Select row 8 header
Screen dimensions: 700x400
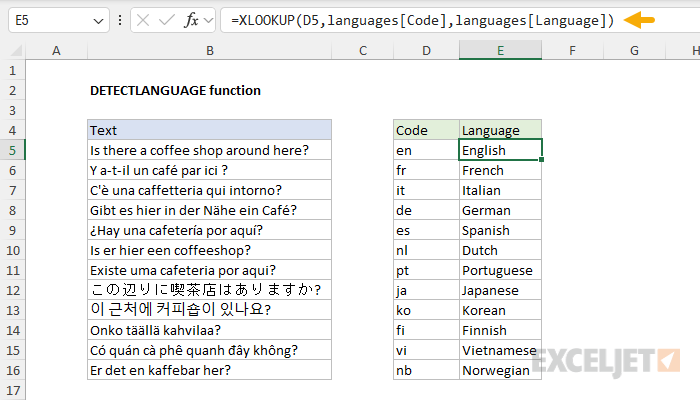[12, 210]
